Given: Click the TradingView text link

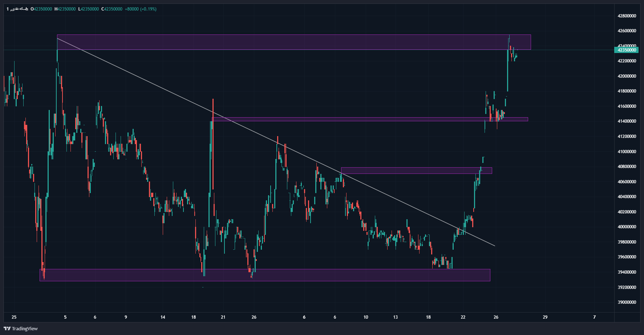Looking at the screenshot, I should (25, 329).
